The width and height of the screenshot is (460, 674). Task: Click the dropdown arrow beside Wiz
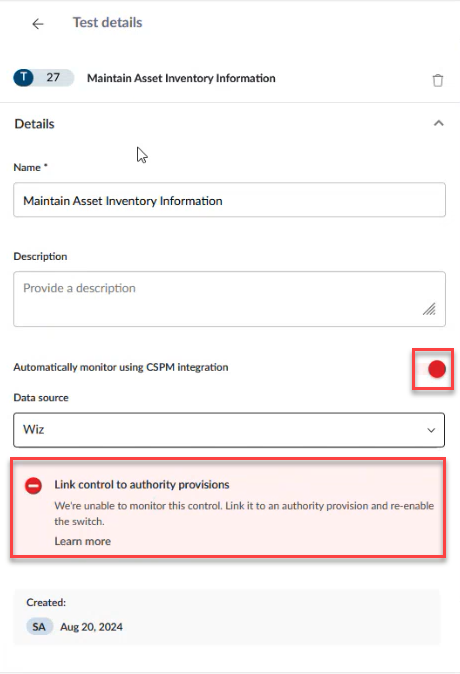pyautogui.click(x=431, y=430)
